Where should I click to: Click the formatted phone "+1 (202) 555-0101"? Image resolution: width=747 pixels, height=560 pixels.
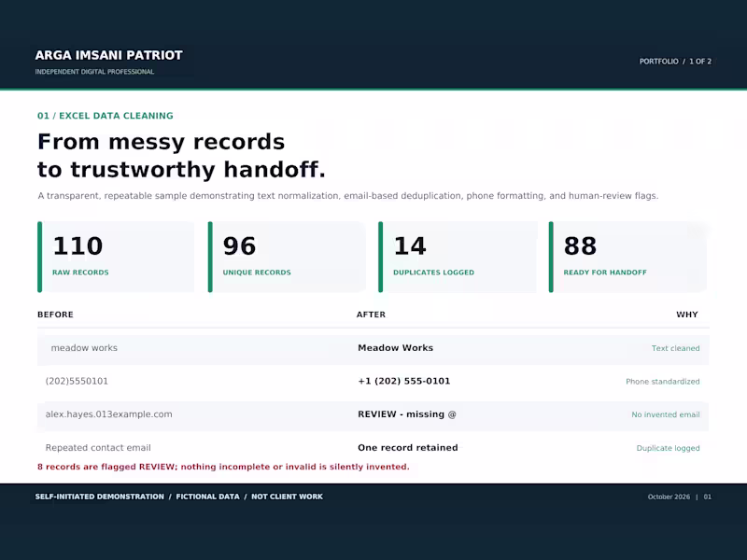coord(404,382)
